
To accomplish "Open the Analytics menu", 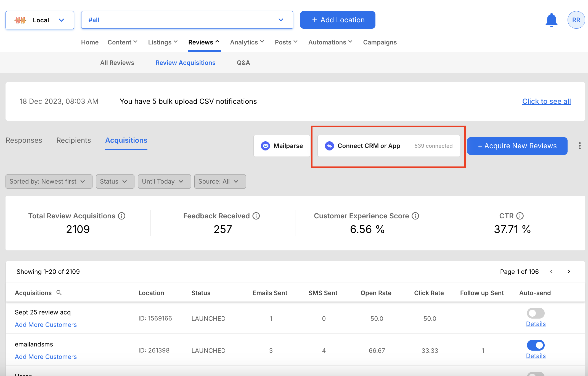I will [x=247, y=42].
